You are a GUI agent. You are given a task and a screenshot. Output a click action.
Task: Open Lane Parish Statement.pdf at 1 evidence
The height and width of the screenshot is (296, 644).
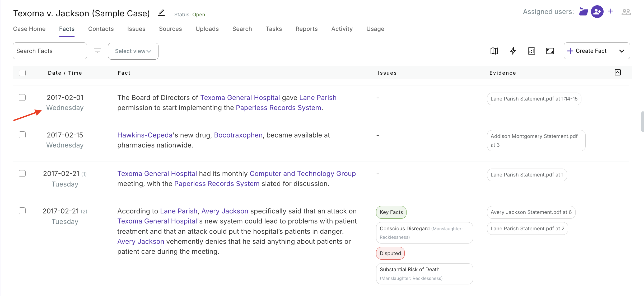pos(527,175)
